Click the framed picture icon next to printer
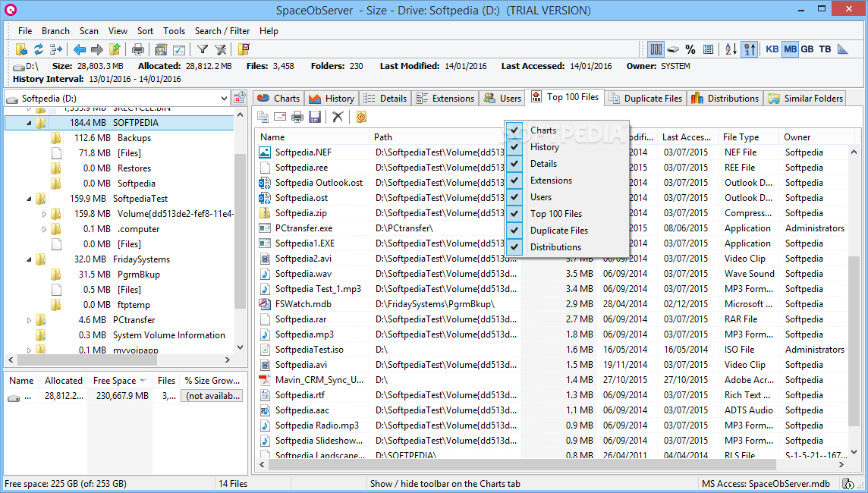Screen dimensions: 868x493 pos(161,49)
